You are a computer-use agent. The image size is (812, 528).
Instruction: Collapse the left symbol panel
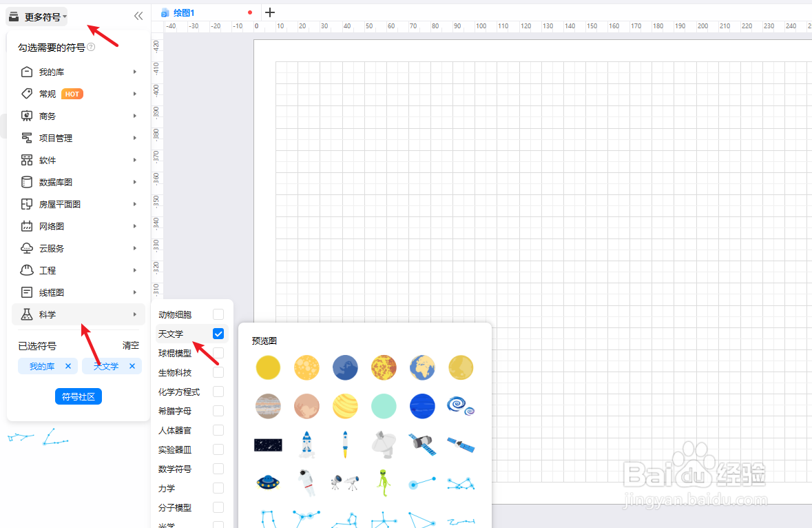click(138, 15)
